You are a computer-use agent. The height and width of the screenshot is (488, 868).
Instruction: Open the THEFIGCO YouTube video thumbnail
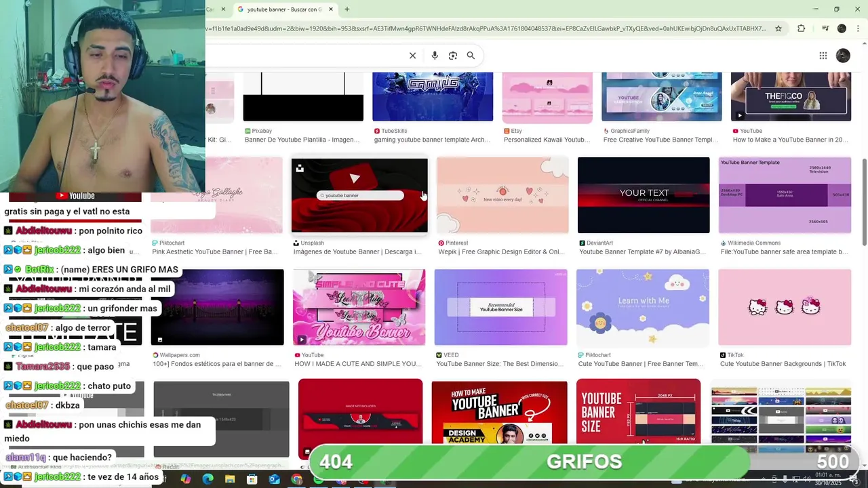pyautogui.click(x=791, y=97)
